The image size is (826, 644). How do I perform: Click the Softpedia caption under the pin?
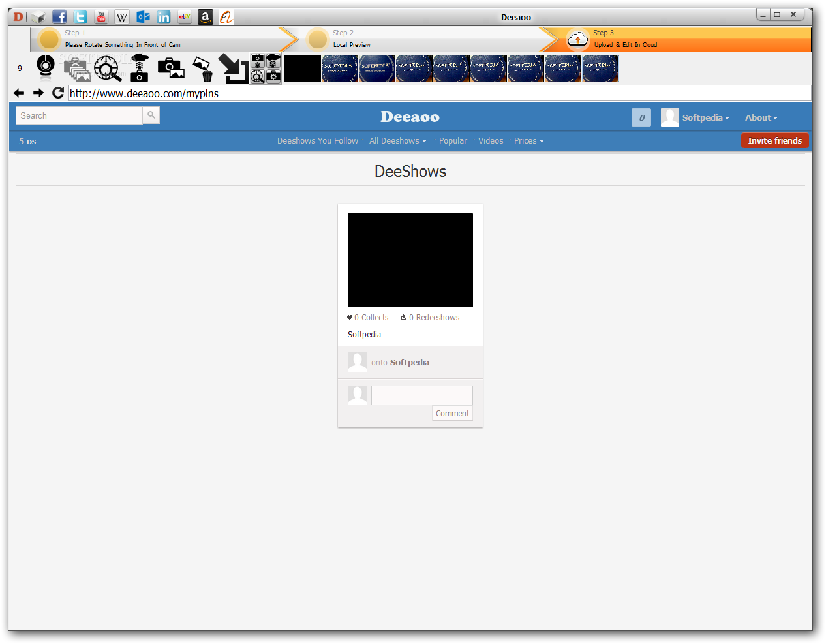pos(364,334)
